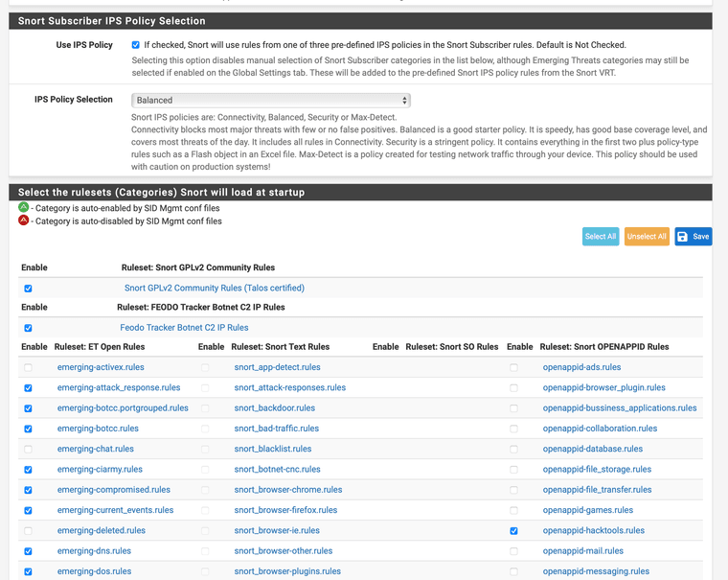This screenshot has width=728, height=580.
Task: Click the Select All button
Action: (601, 237)
